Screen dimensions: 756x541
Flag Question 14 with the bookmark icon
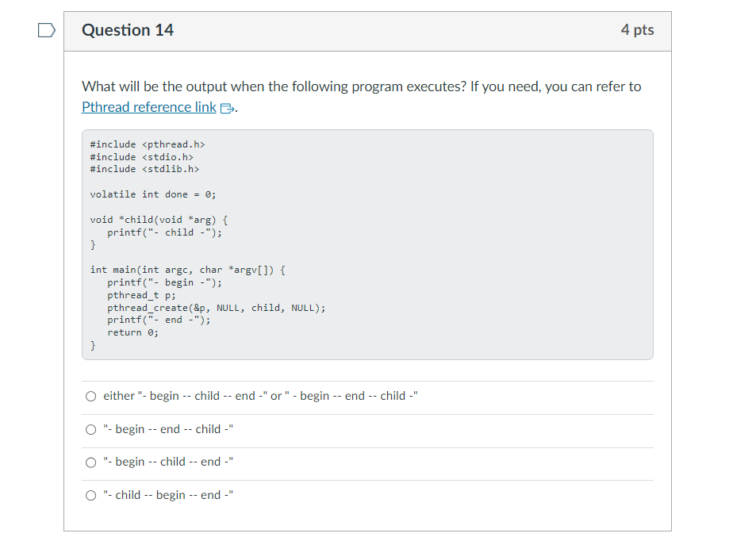pos(47,30)
